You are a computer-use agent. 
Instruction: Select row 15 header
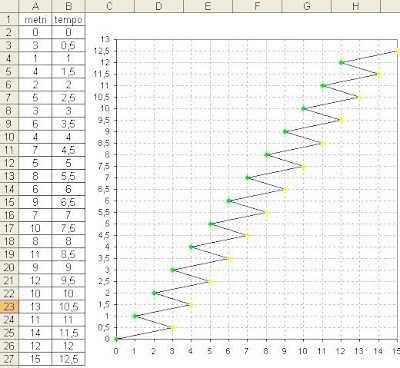[x=9, y=202]
